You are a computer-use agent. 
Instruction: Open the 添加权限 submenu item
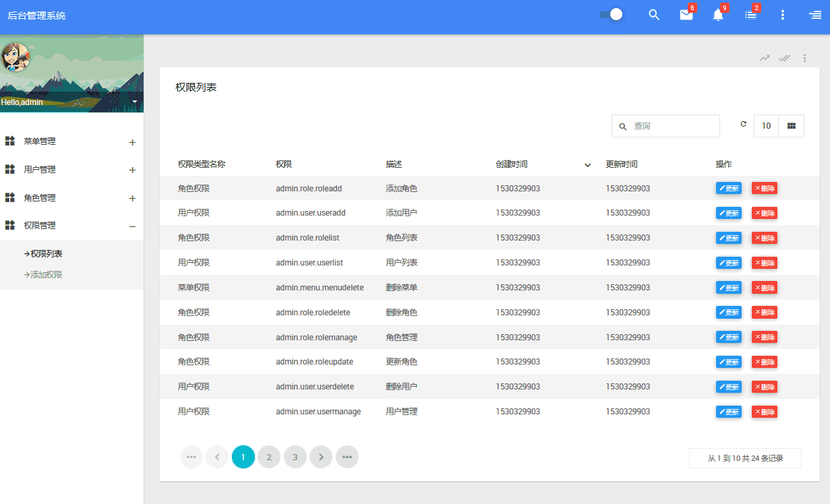[x=42, y=275]
